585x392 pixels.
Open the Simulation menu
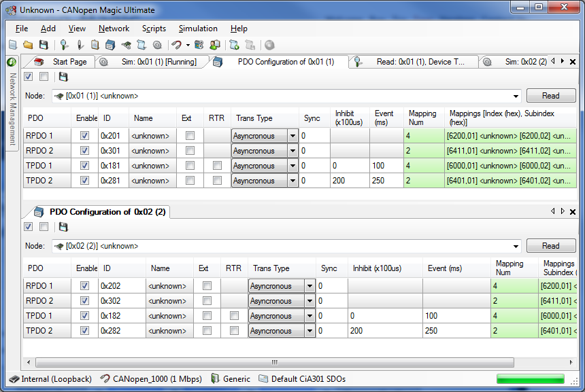pyautogui.click(x=198, y=29)
